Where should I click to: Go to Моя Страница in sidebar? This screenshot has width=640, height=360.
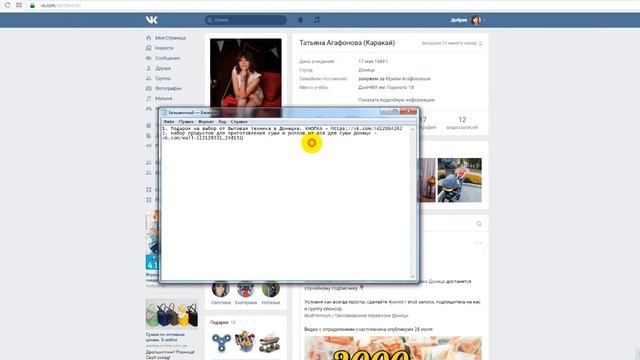tap(170, 38)
